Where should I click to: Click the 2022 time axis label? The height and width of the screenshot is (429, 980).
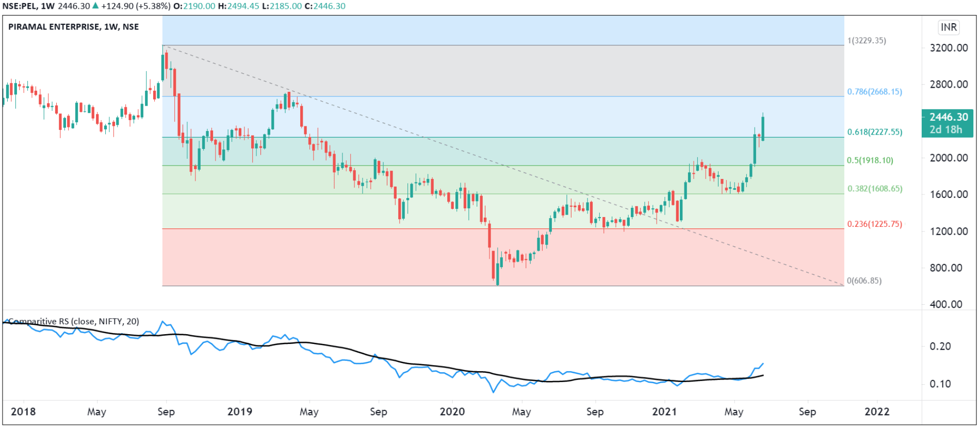[x=877, y=411]
